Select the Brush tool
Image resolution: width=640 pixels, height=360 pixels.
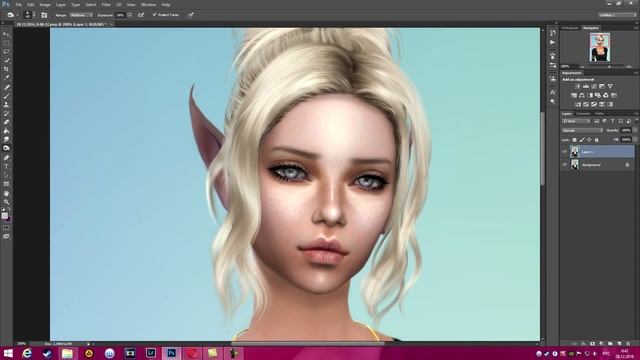point(6,96)
